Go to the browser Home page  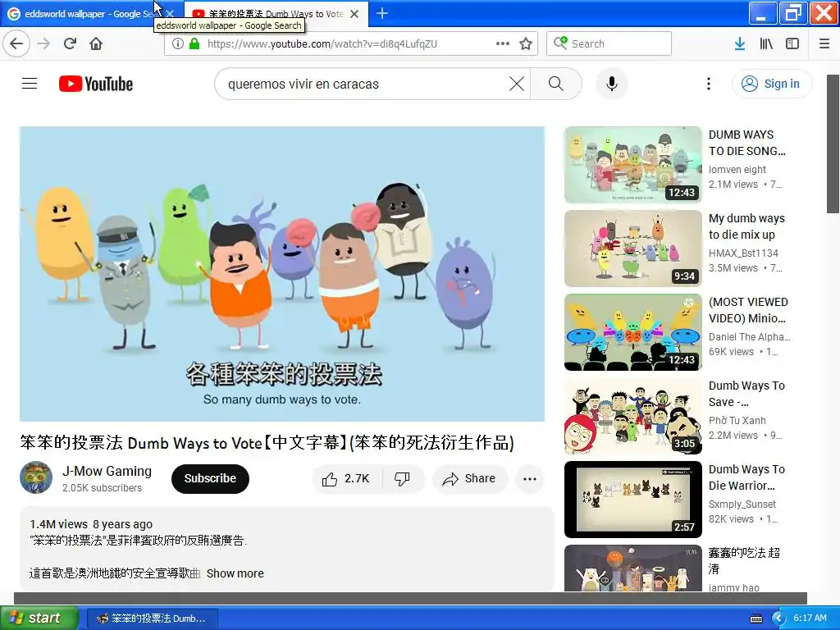(96, 43)
